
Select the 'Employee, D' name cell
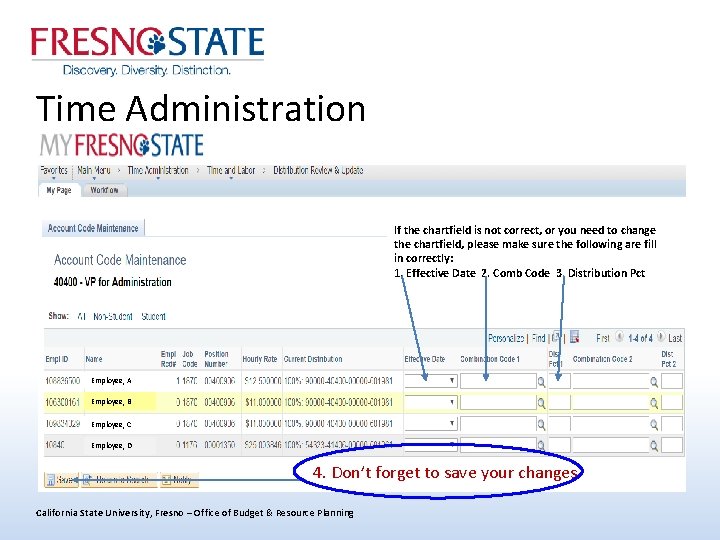tap(111, 445)
